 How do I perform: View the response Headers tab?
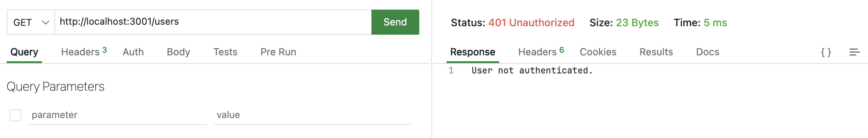click(x=541, y=52)
